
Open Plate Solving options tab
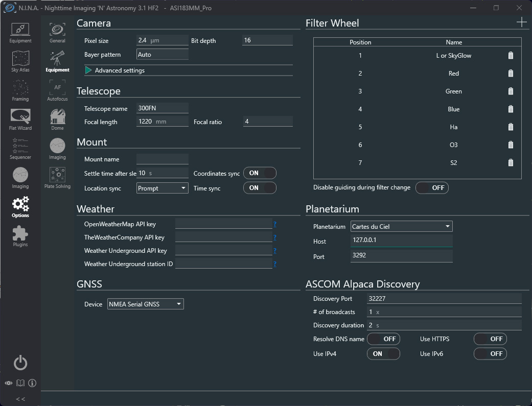tap(57, 178)
